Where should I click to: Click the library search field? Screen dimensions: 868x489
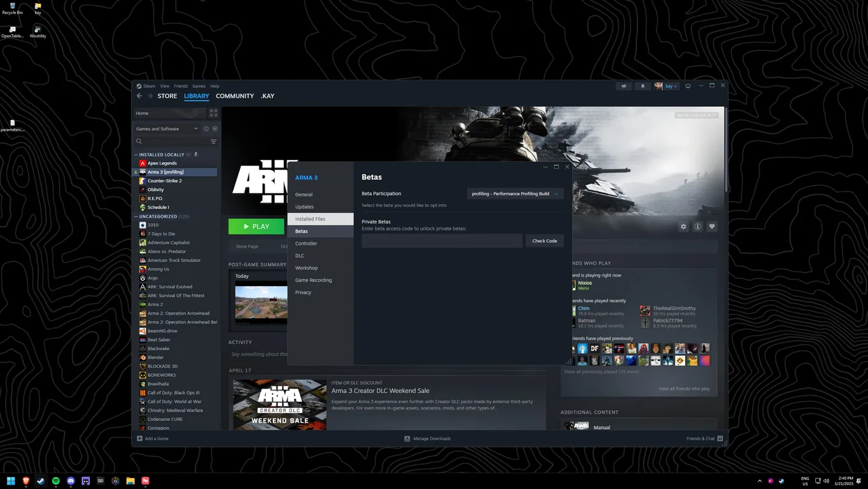point(171,141)
